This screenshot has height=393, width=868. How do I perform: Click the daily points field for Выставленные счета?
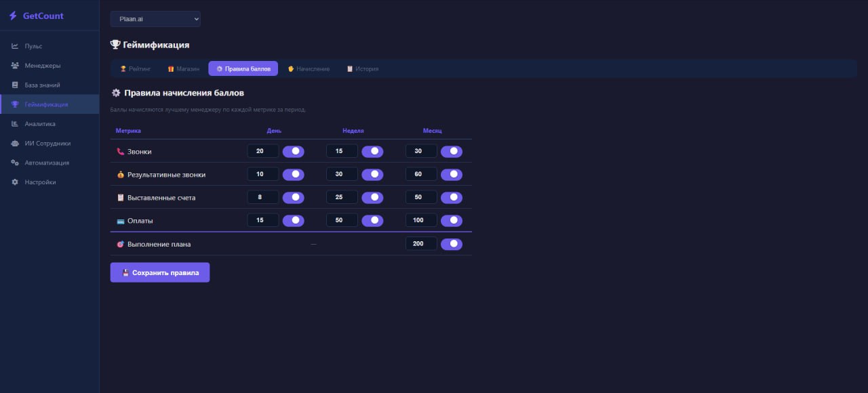262,197
